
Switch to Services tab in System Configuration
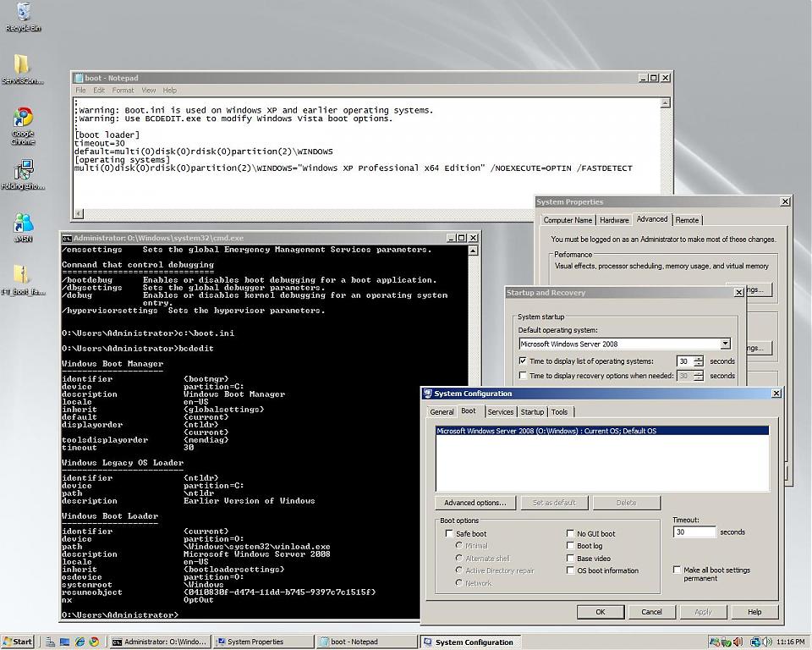(500, 412)
